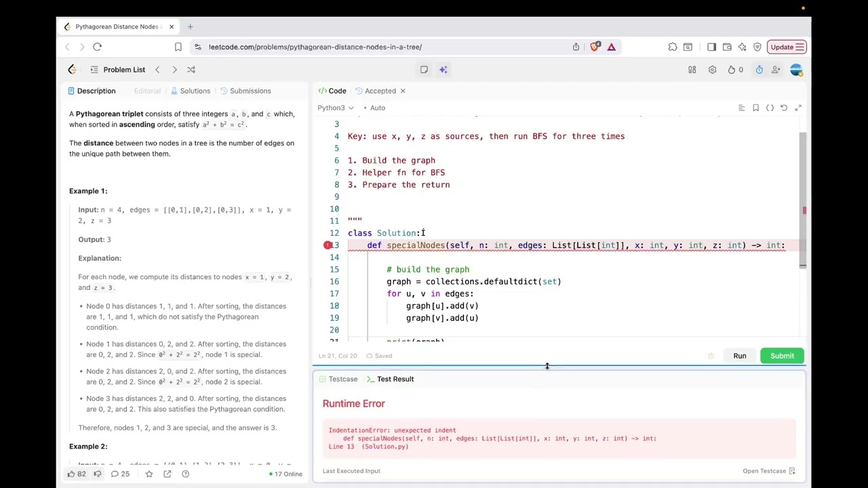Viewport: 868px width, 488px height.
Task: Like the problem with thumbs up
Action: pyautogui.click(x=76, y=474)
